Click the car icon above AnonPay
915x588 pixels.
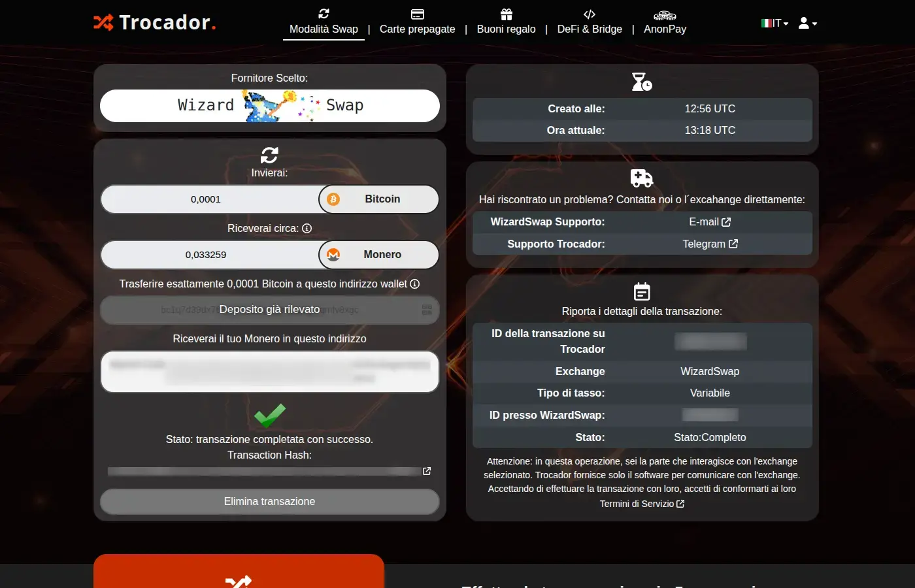[665, 15]
